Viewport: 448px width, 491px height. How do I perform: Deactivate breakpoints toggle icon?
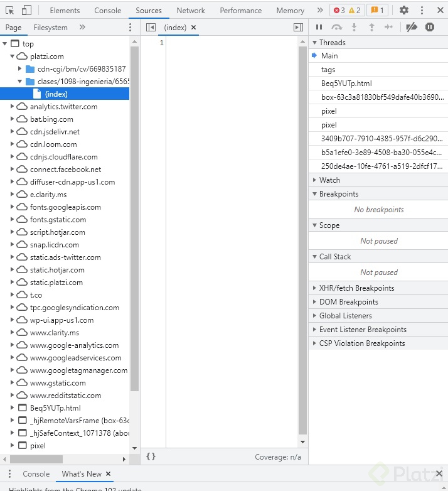pos(412,27)
